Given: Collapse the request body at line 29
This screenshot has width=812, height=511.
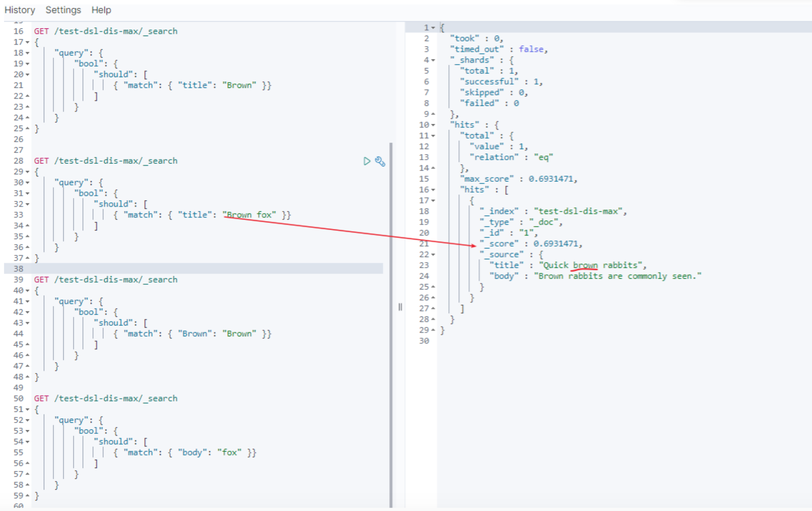Looking at the screenshot, I should click(27, 172).
